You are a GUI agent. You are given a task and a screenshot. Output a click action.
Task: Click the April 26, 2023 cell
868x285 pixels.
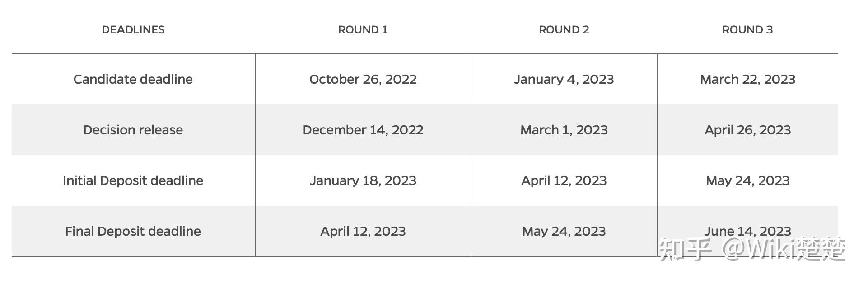[x=747, y=130]
